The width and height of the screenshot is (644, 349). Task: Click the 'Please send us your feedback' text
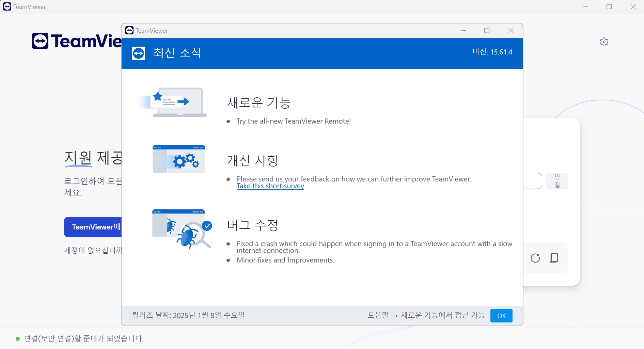[354, 179]
